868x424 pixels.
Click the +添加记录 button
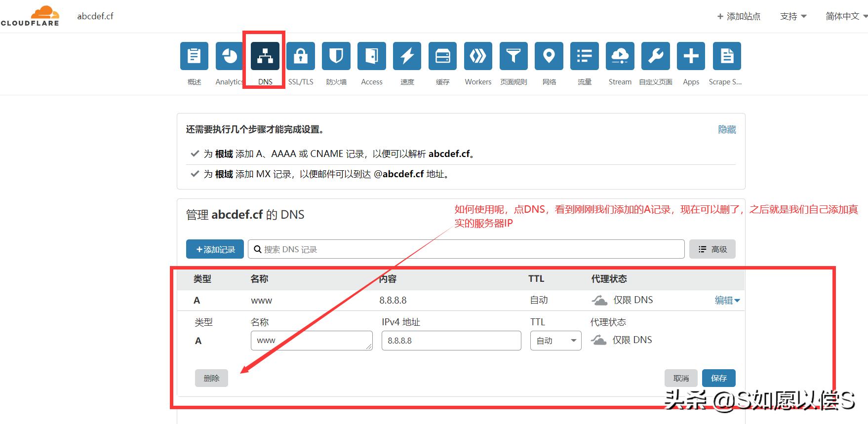[x=215, y=249]
